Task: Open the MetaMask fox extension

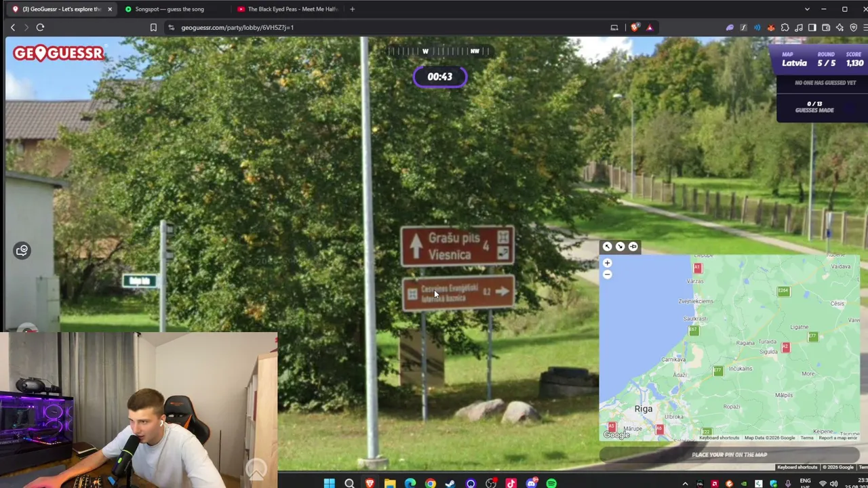Action: point(770,28)
